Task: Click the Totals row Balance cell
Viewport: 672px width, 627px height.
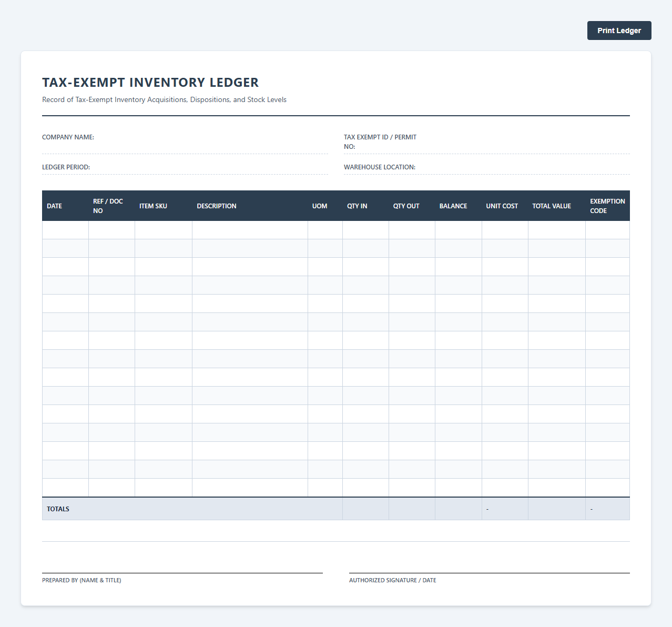Action: pyautogui.click(x=458, y=509)
